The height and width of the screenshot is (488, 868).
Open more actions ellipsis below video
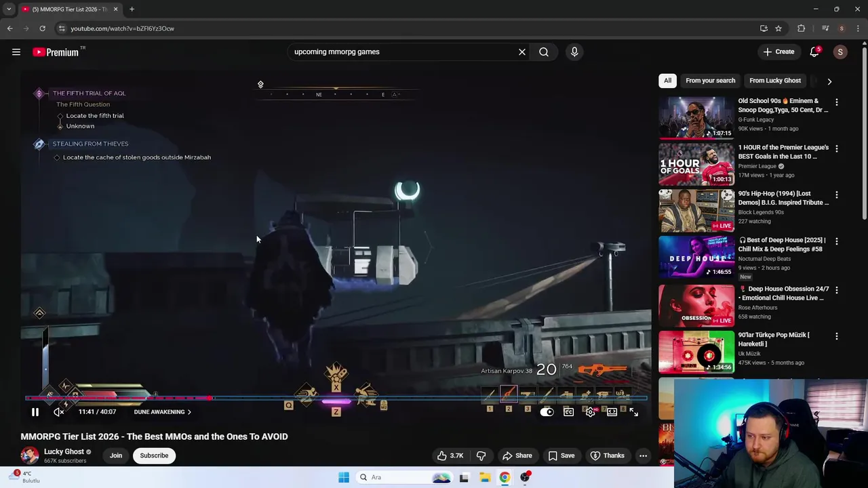(x=643, y=455)
